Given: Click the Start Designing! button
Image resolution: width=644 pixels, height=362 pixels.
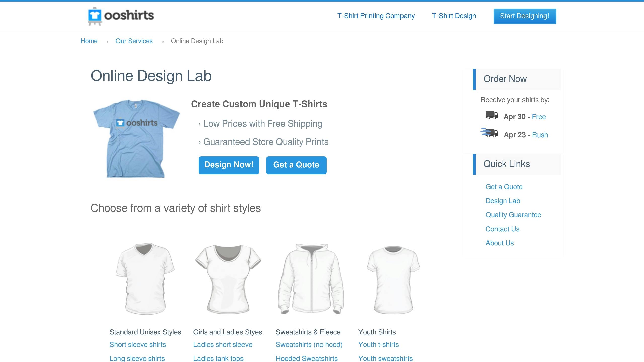Looking at the screenshot, I should click(525, 16).
